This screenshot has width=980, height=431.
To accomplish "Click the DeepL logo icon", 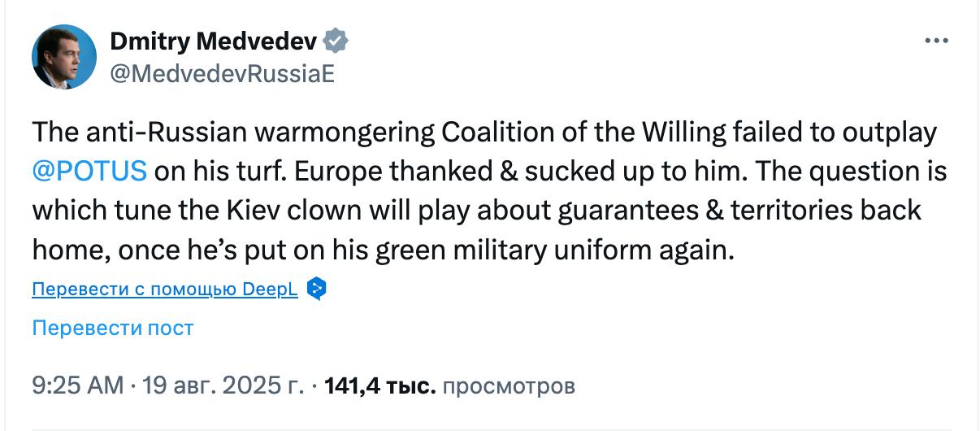I will coord(316,289).
